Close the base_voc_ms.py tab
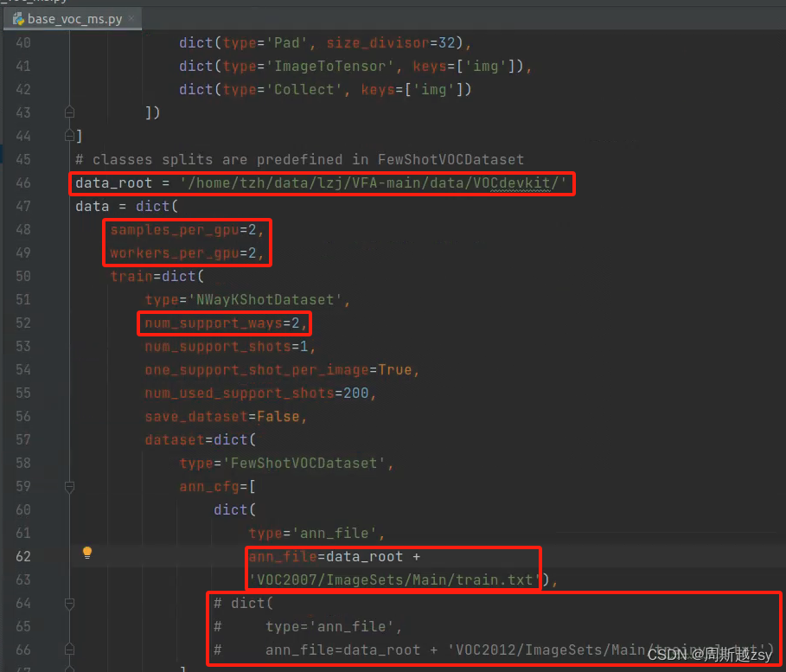The width and height of the screenshot is (786, 672). coord(131,18)
